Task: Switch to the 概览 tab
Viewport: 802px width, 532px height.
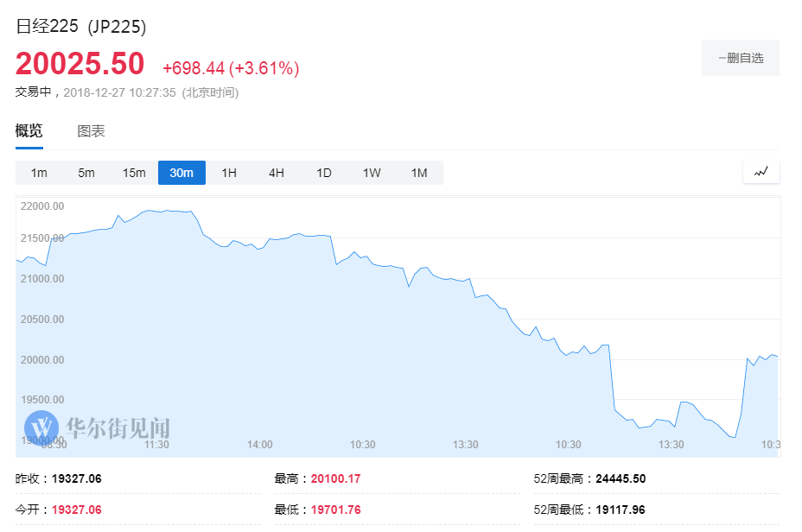Action: point(29,131)
